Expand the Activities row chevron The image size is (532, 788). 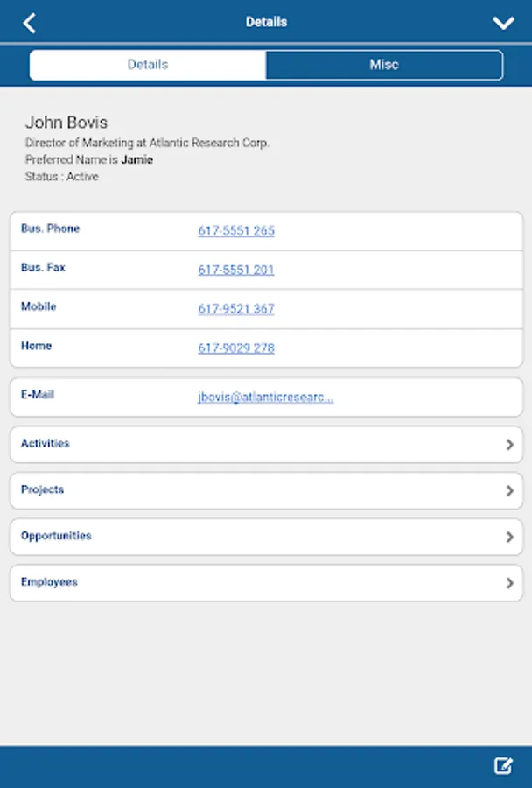click(x=510, y=445)
